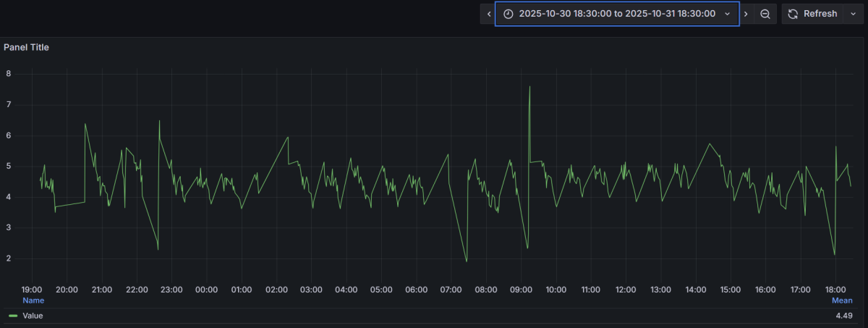Click the clock icon in time picker
This screenshot has height=328, width=868.
[x=509, y=14]
